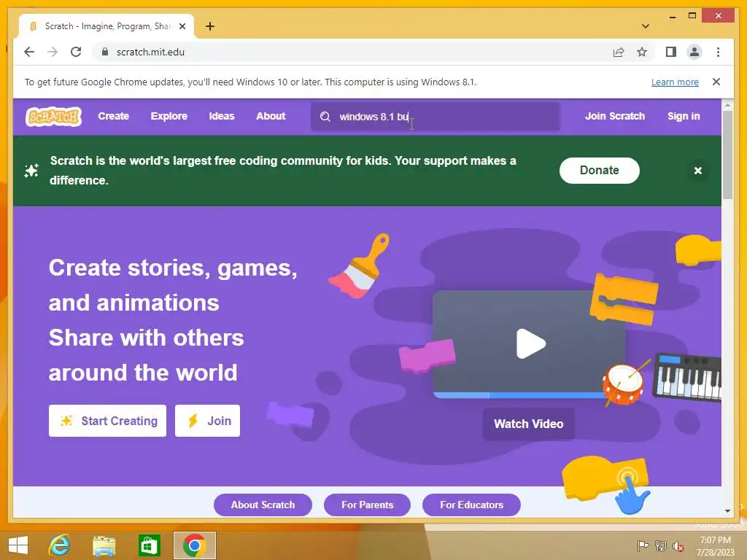Open the Chrome profile avatar

click(x=694, y=52)
